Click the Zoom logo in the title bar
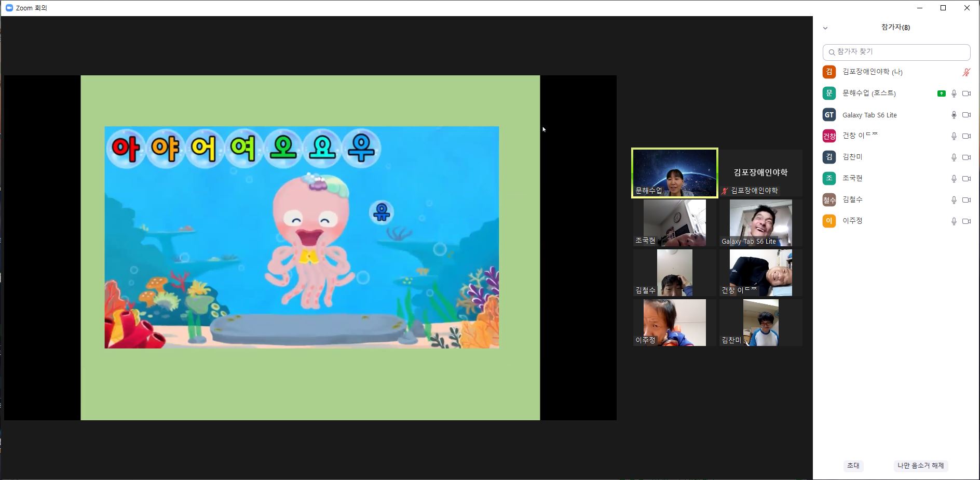This screenshot has height=480, width=980. pyautogui.click(x=9, y=8)
